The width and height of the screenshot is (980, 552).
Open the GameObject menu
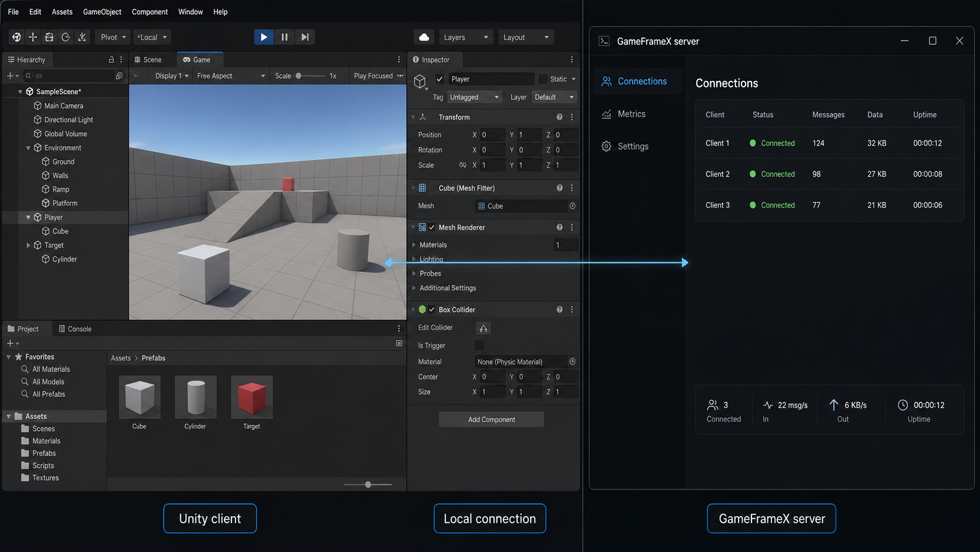(102, 12)
